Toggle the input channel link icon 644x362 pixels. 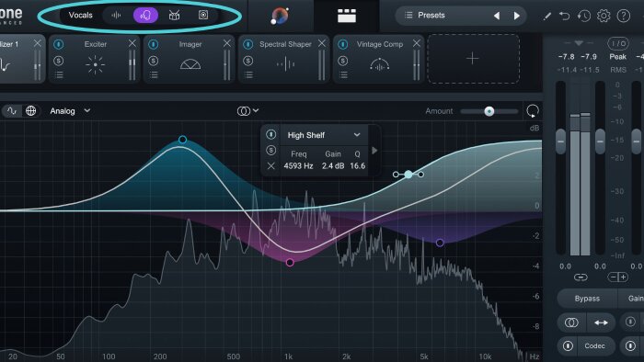pyautogui.click(x=581, y=277)
